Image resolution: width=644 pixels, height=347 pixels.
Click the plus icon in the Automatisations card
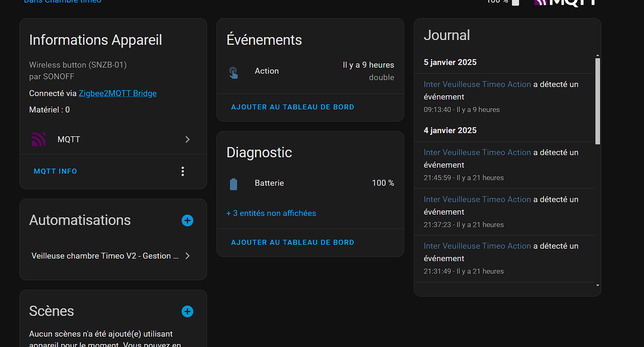click(187, 221)
